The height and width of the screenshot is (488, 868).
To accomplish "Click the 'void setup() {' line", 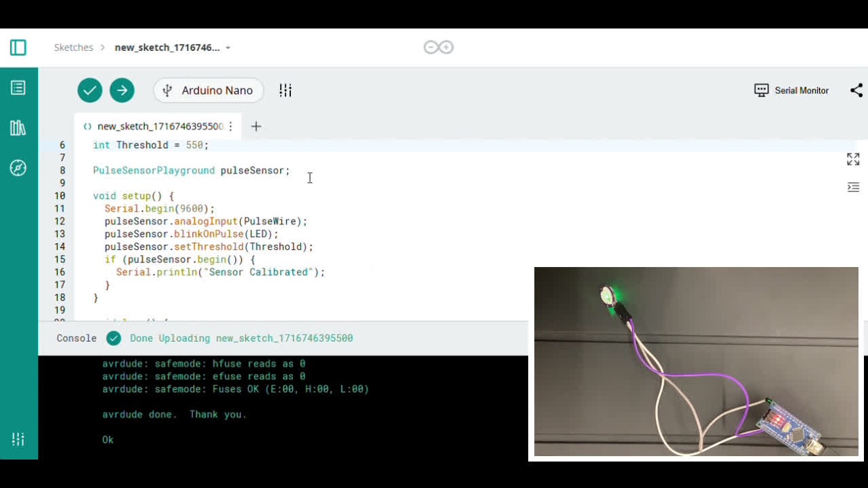I will [134, 196].
